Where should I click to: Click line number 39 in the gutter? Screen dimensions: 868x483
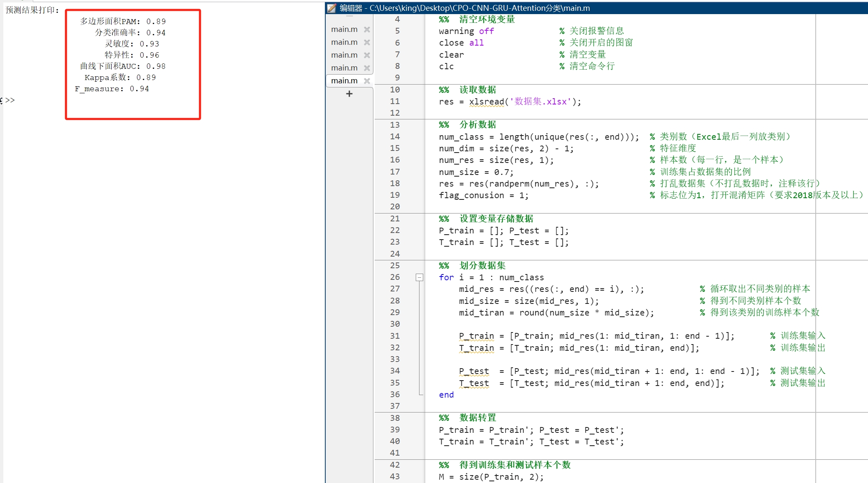[395, 430]
